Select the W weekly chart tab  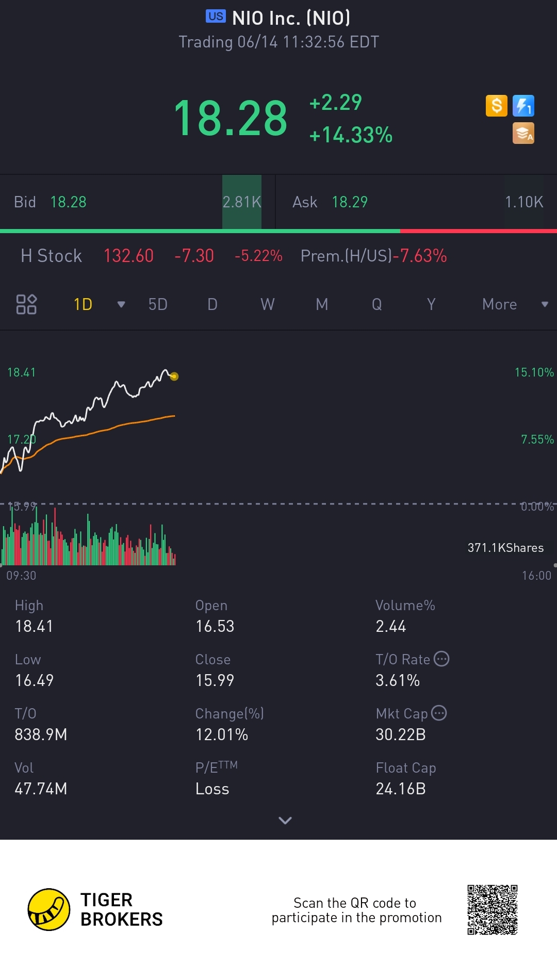267,304
